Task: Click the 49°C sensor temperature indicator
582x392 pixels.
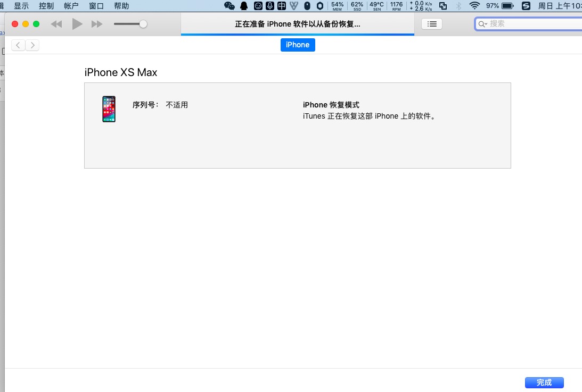Action: tap(376, 6)
